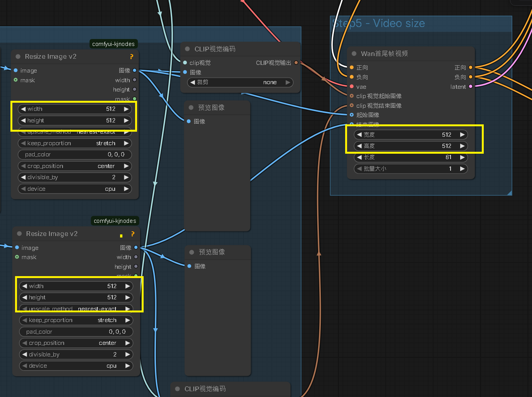
Task: Click the latent output port on Wan首尾帧视频
Action: click(x=471, y=87)
